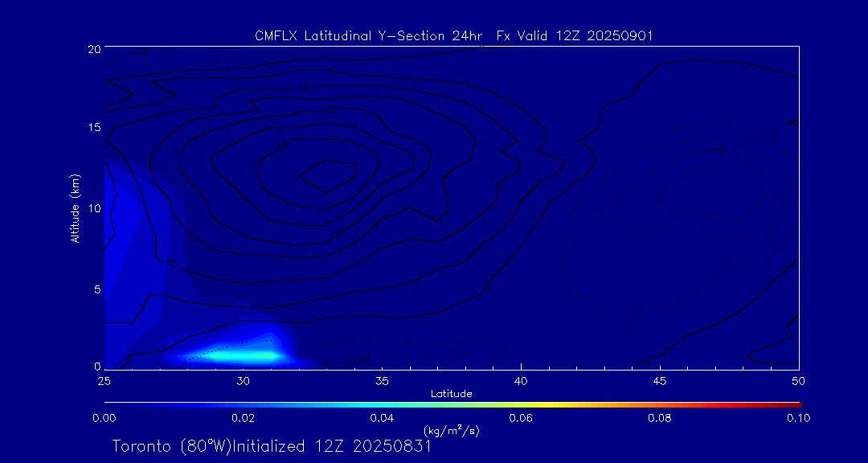Click the colorbar label '0.06'
The height and width of the screenshot is (463, 868).
521,418
